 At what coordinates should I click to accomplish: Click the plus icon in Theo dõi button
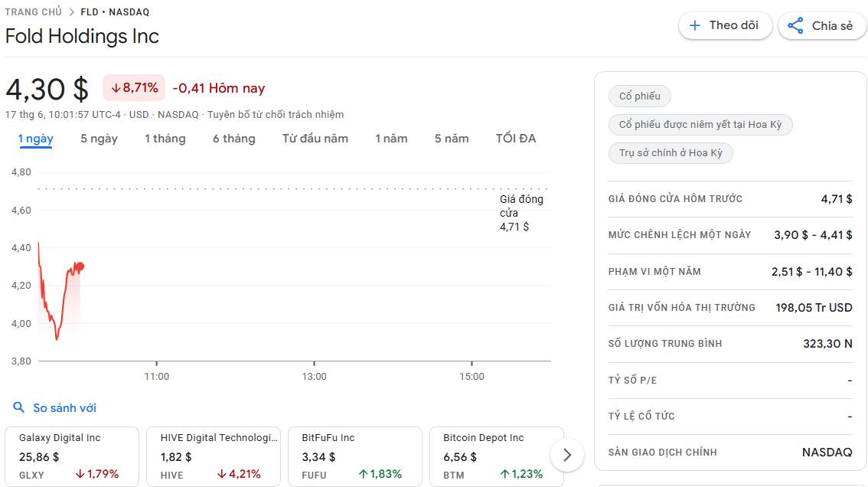tap(695, 25)
